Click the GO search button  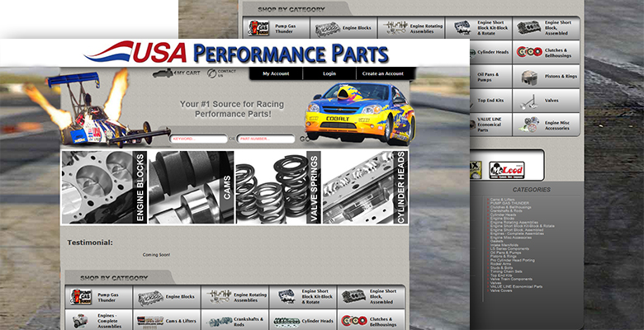point(305,139)
